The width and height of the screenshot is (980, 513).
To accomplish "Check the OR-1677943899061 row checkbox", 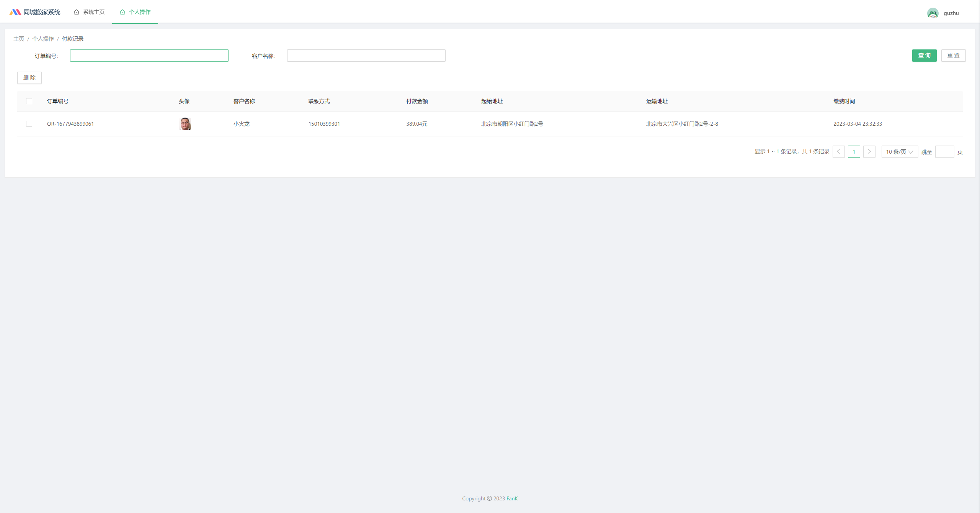I will pyautogui.click(x=29, y=124).
